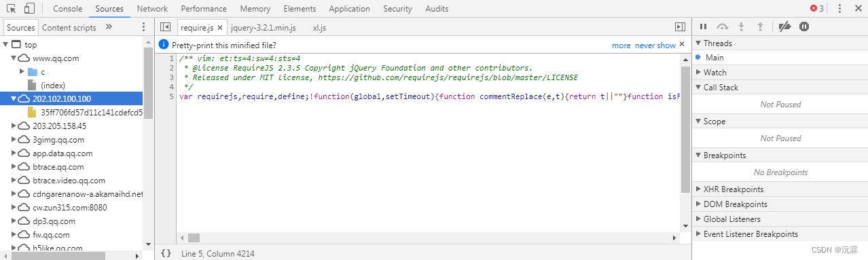
Task: Close the require.js file tab
Action: 219,28
